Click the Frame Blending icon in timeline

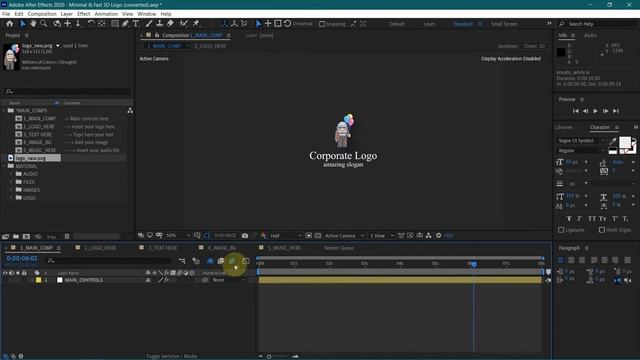click(x=221, y=261)
